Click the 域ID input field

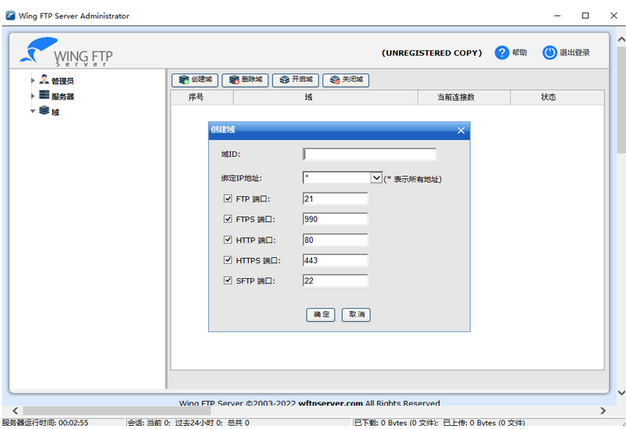[x=369, y=154]
